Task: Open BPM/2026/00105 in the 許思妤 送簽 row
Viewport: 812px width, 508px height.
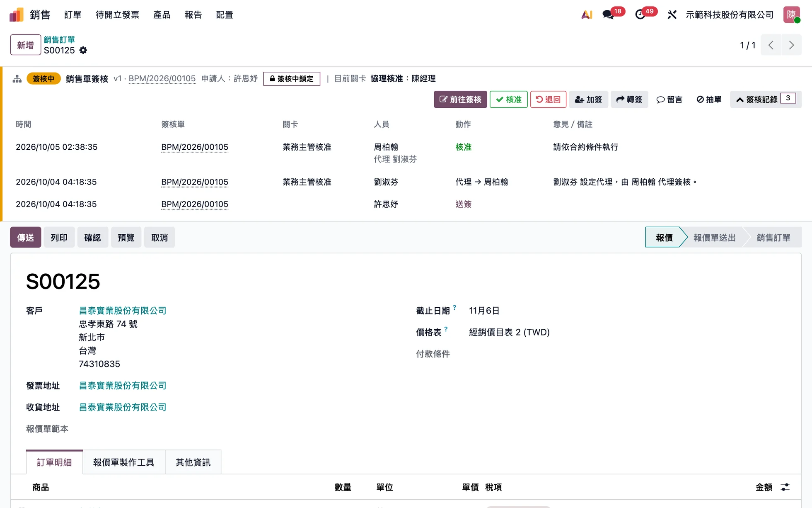Action: point(195,204)
